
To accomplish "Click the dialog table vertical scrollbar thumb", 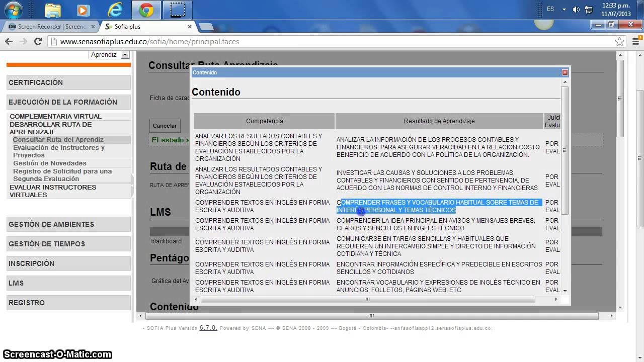I will point(565,150).
